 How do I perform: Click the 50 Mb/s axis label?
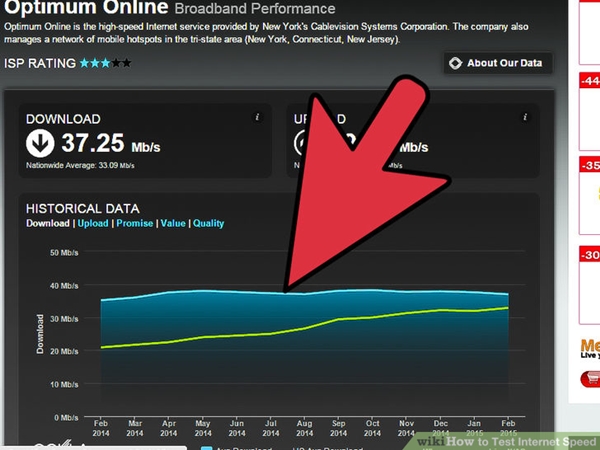[x=64, y=253]
